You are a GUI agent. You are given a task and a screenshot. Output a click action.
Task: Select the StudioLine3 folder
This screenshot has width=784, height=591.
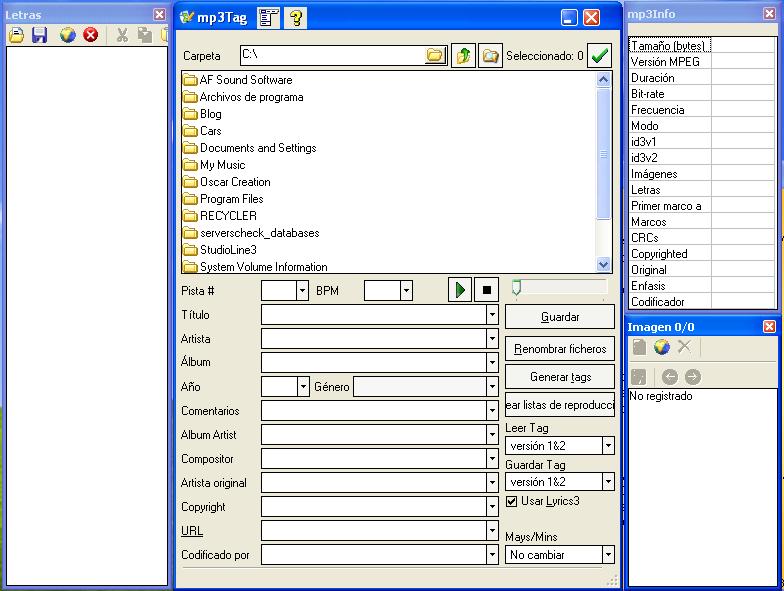point(220,250)
